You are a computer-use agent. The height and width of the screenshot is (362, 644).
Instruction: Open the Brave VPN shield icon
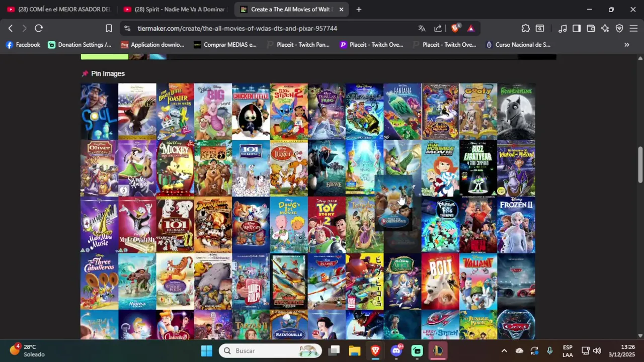619,29
